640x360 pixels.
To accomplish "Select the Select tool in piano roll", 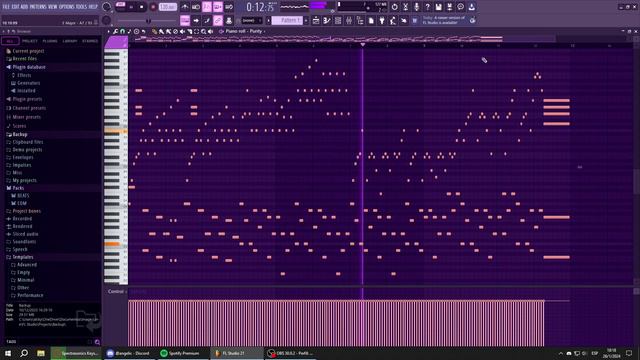I will point(196,31).
